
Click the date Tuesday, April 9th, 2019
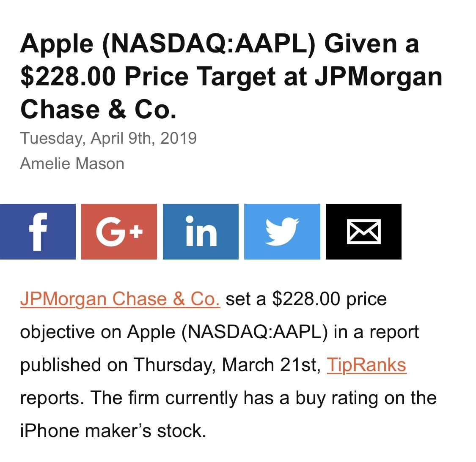click(x=108, y=138)
